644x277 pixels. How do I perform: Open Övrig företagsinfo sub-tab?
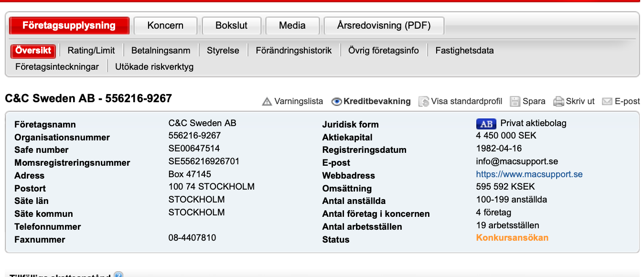[384, 51]
